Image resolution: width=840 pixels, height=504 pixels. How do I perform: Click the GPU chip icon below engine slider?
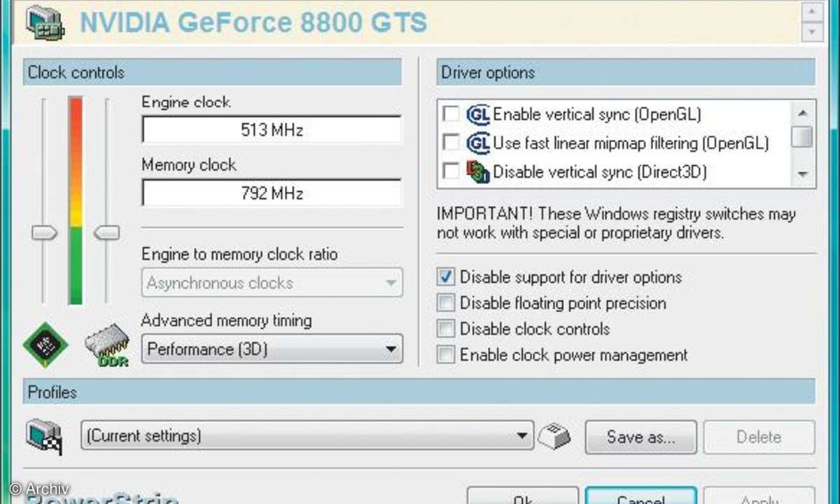point(45,345)
